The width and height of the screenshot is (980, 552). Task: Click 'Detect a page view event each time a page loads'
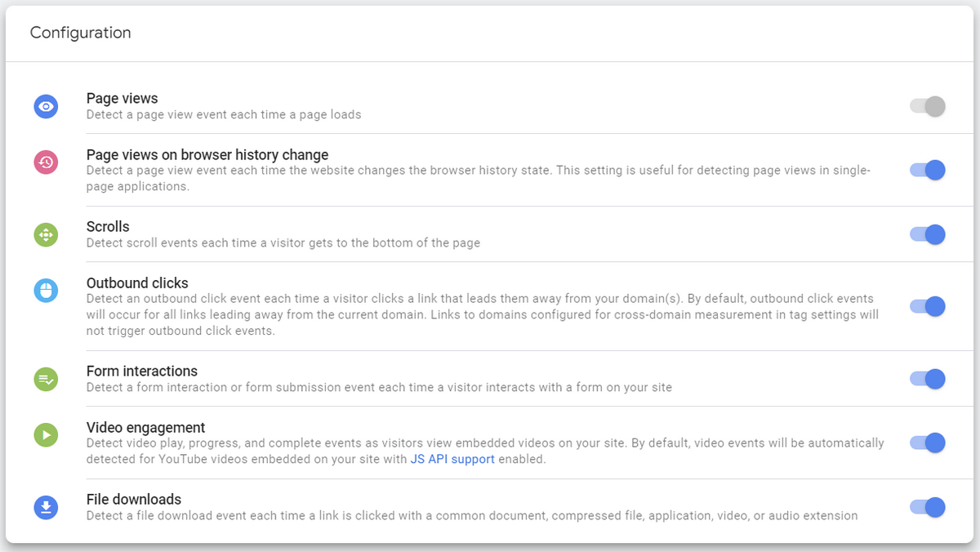224,114
